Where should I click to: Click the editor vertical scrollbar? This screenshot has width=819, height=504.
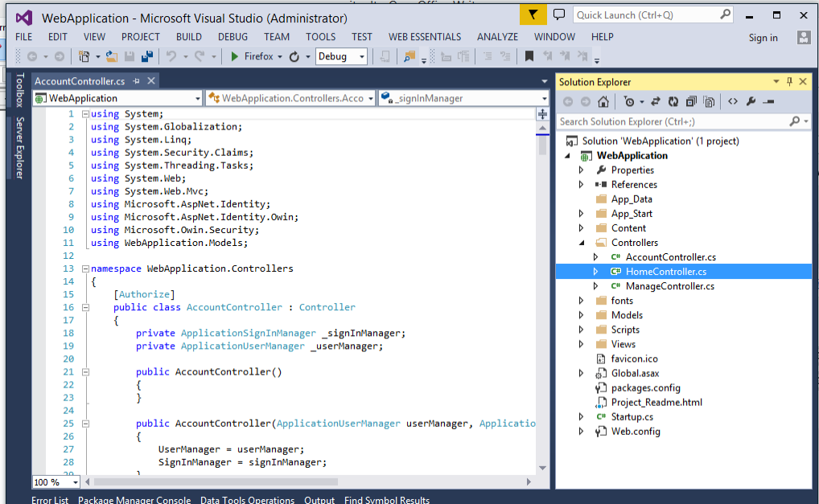click(542, 305)
